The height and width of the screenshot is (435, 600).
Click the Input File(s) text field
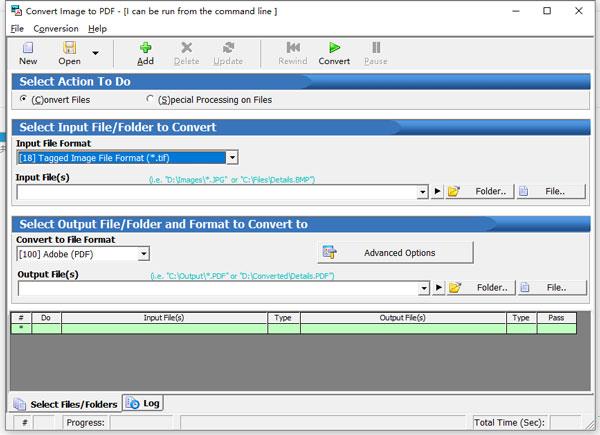coord(217,192)
